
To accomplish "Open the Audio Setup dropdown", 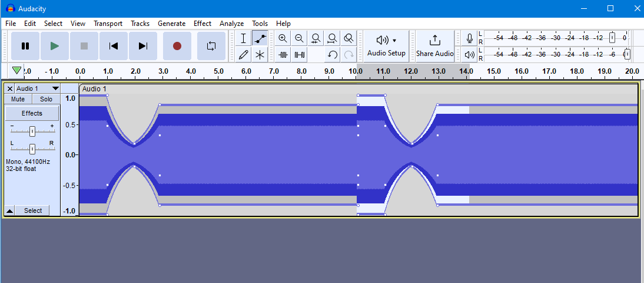I will (386, 46).
